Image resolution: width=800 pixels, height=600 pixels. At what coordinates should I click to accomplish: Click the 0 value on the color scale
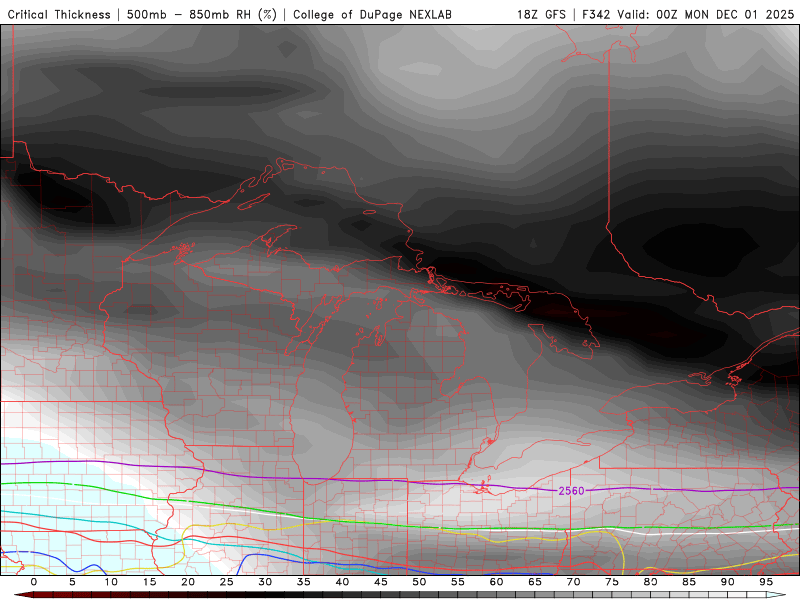coord(34,582)
